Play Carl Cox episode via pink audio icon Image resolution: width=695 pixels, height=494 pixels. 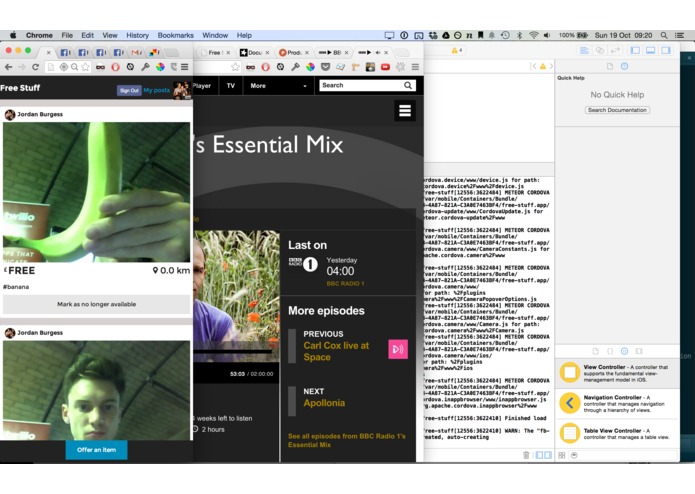pyautogui.click(x=398, y=349)
